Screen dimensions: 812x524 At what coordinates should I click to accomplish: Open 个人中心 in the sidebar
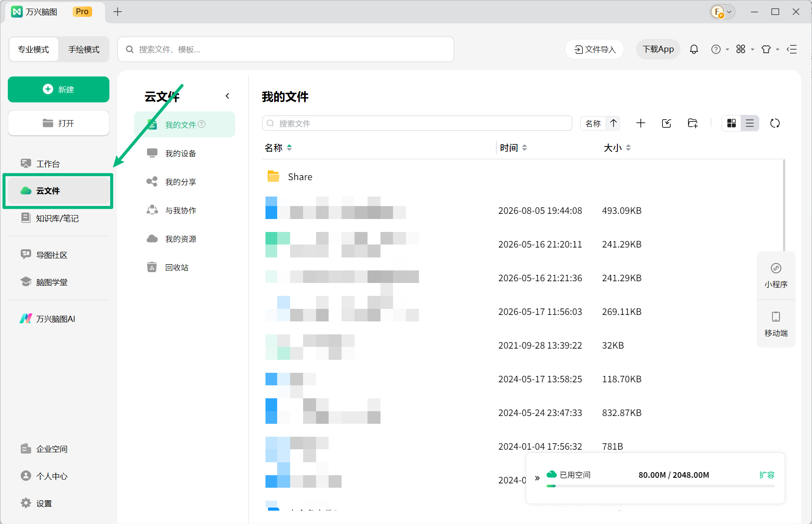[58, 476]
